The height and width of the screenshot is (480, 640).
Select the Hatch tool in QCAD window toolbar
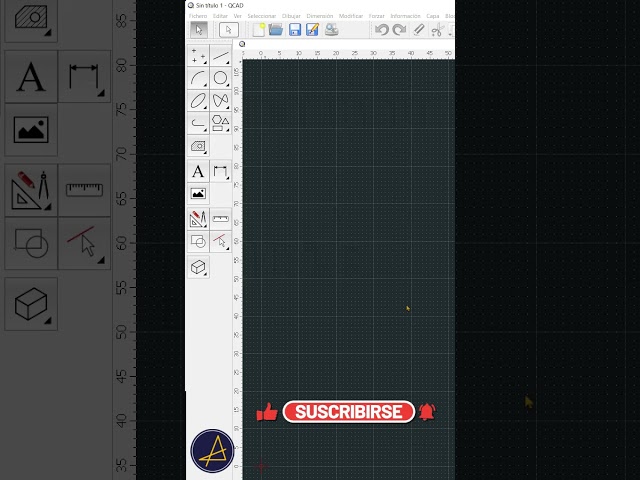coord(198,146)
